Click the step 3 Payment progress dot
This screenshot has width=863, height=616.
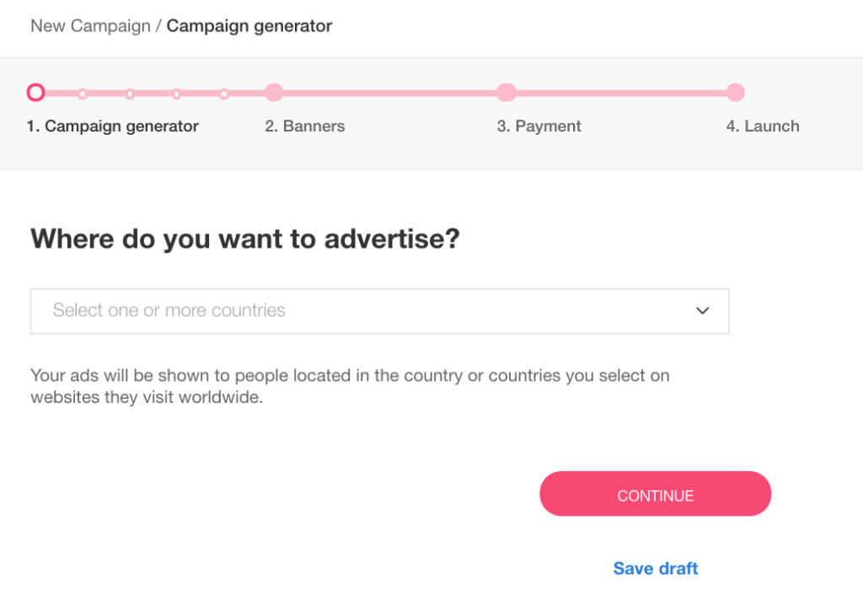point(507,92)
